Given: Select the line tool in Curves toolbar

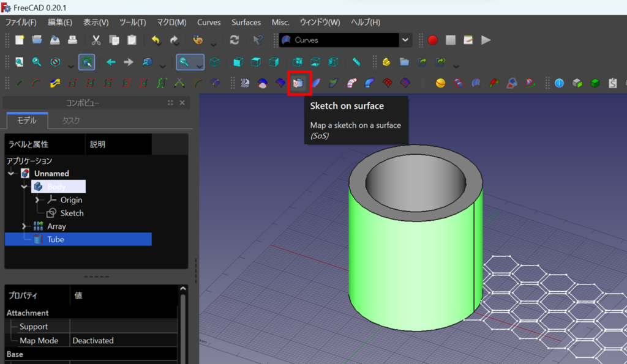Looking at the screenshot, I should 19,83.
